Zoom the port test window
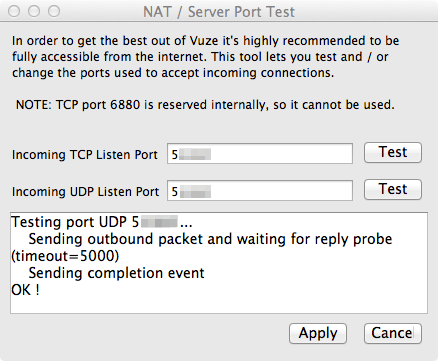The height and width of the screenshot is (361, 438). (54, 11)
